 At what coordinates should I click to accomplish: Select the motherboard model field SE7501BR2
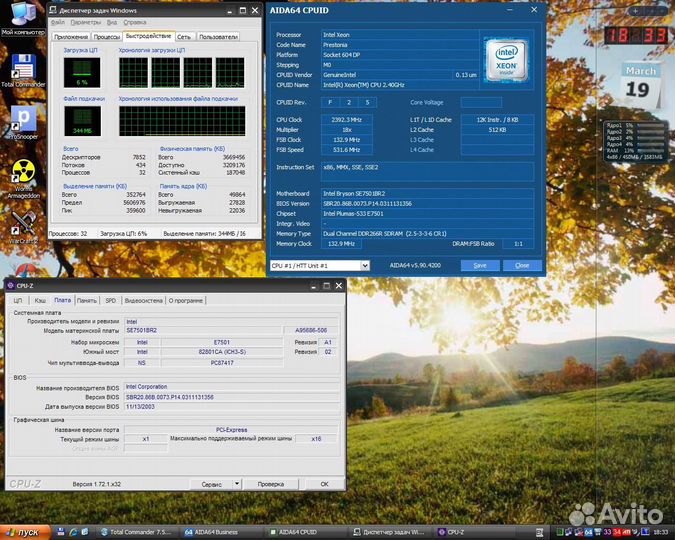click(x=203, y=330)
